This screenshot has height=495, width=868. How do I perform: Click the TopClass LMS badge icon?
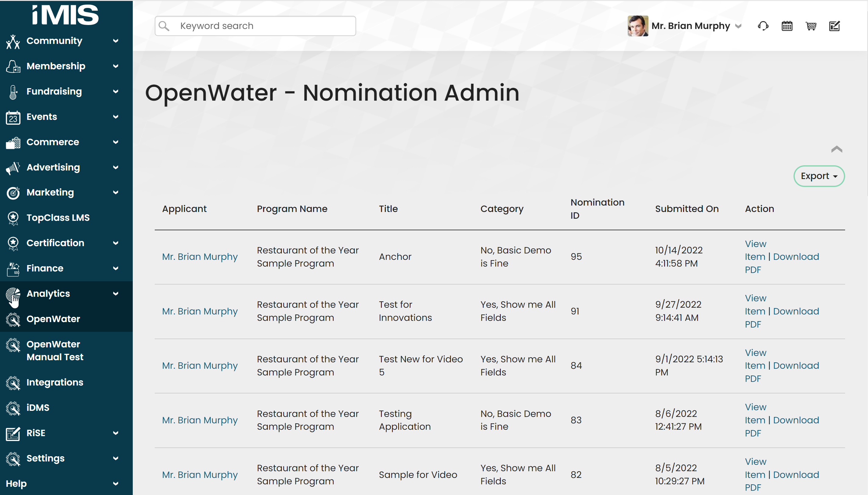(13, 218)
